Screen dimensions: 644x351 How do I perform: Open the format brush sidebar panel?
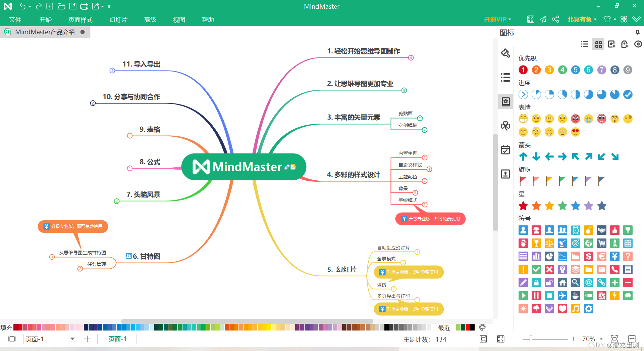pos(505,53)
